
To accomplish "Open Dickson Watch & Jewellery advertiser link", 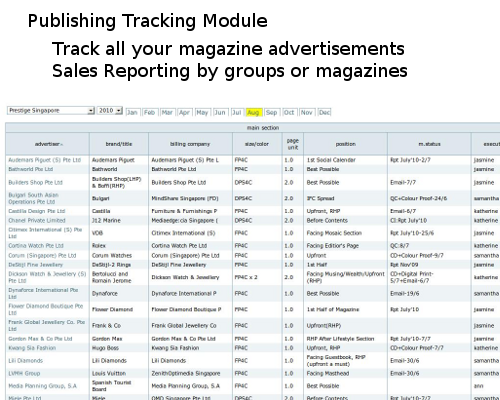I will (x=47, y=277).
